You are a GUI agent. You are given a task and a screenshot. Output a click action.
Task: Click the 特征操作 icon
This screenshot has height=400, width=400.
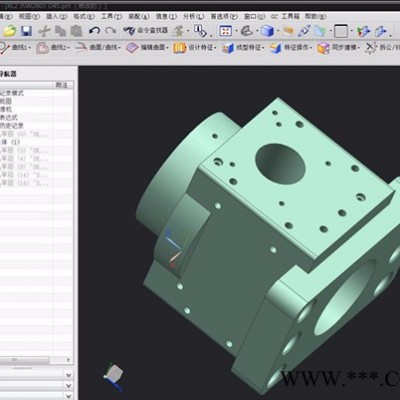(276, 48)
